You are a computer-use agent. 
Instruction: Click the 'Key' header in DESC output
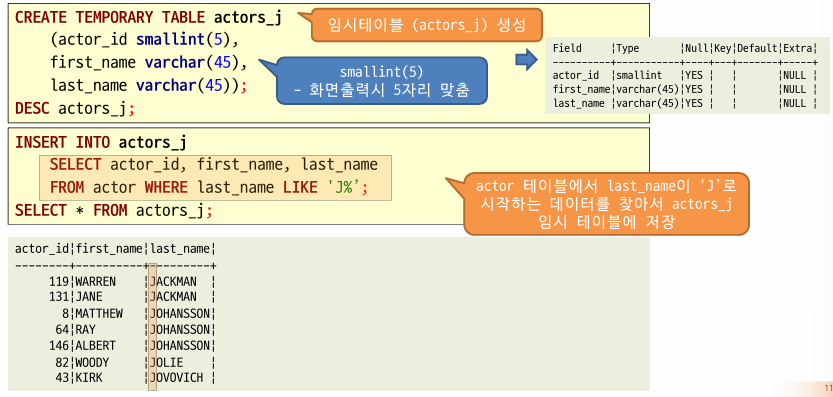722,48
